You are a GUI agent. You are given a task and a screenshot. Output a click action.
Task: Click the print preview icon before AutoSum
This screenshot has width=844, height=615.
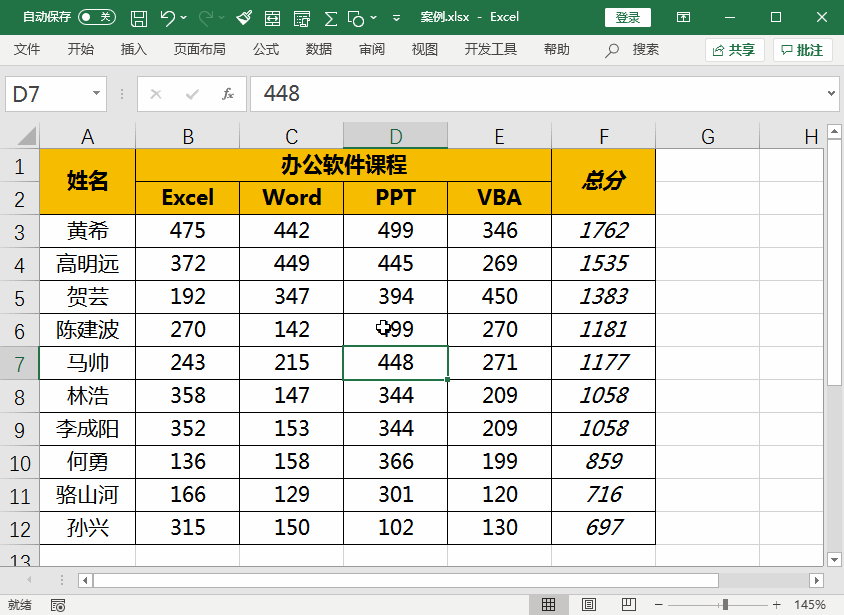(x=302, y=19)
